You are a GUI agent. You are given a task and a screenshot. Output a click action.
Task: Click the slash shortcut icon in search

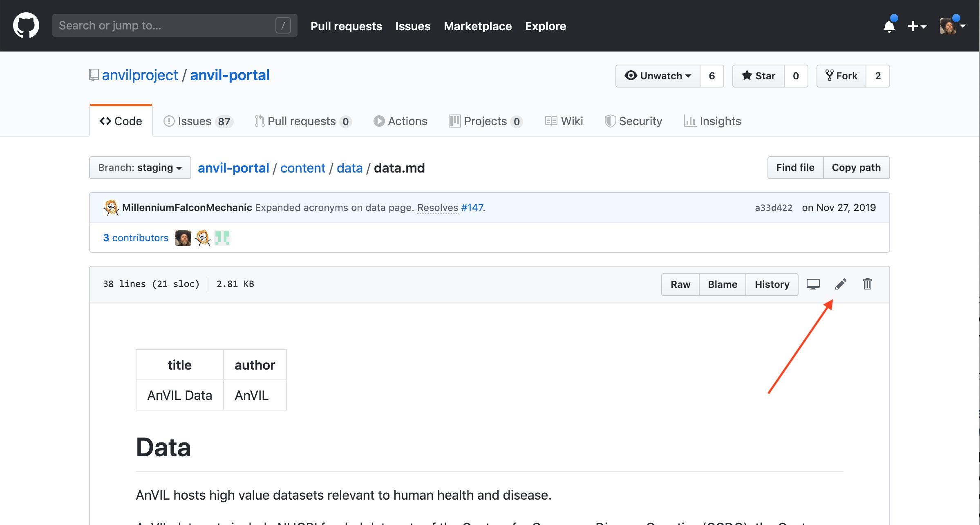[x=283, y=25]
